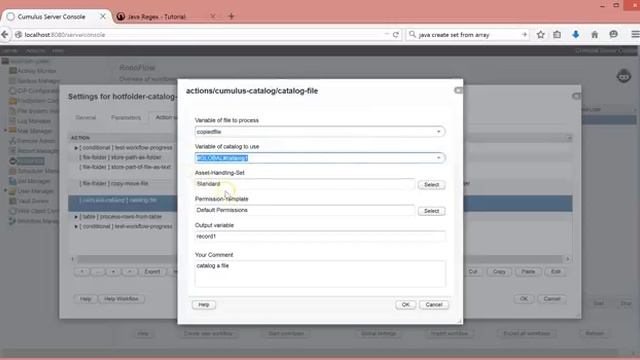
Task: Click the search bar go arrow
Action: pyautogui.click(x=524, y=35)
